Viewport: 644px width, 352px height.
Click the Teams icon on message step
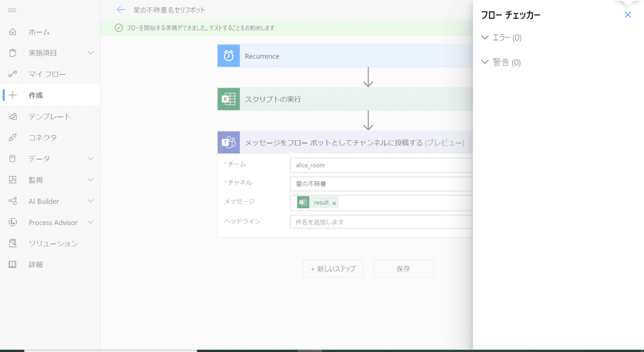click(229, 142)
